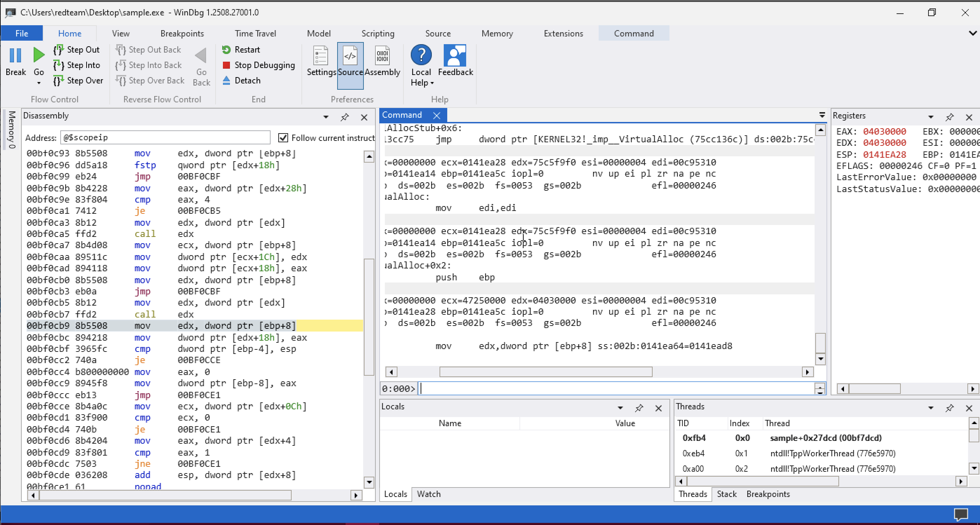This screenshot has width=980, height=525.
Task: Open the Feedback tool
Action: click(x=455, y=61)
